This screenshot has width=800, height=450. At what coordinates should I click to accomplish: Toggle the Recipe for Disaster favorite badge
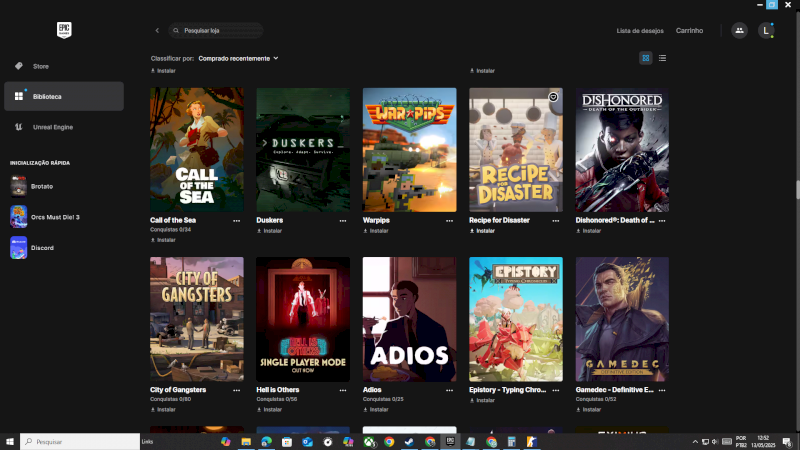[553, 96]
